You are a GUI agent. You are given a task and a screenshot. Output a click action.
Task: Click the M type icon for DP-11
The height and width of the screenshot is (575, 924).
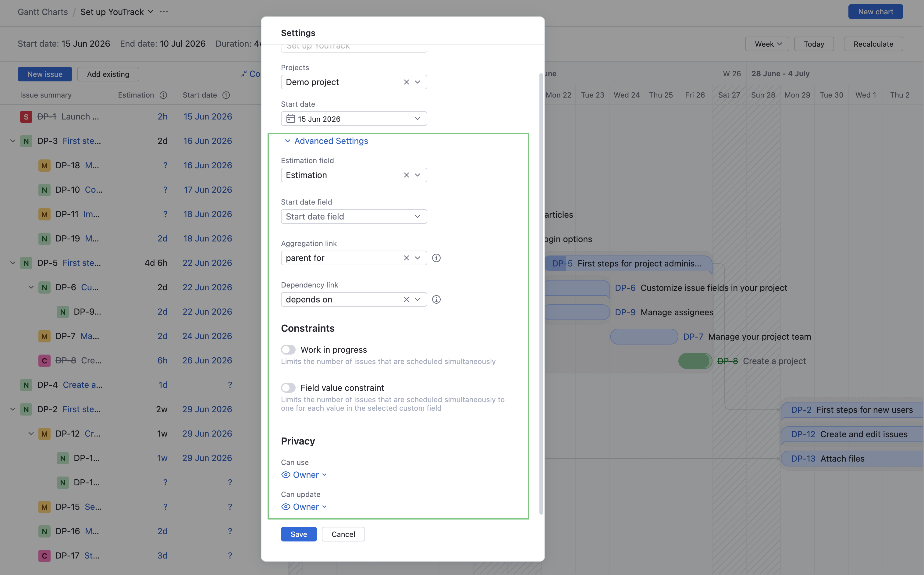click(44, 214)
